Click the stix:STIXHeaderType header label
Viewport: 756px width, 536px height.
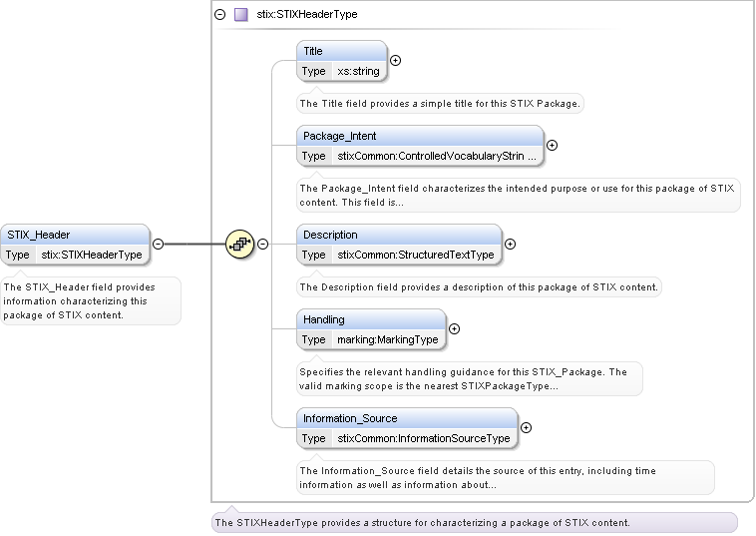point(306,15)
